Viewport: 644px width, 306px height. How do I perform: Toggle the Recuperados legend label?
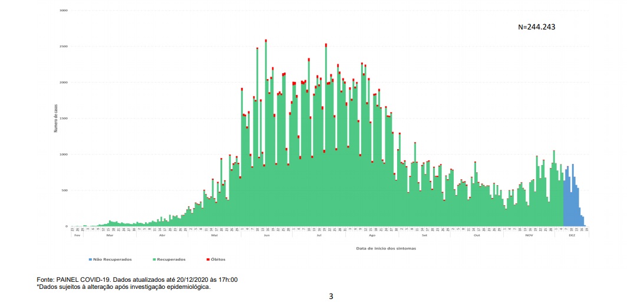pos(171,259)
